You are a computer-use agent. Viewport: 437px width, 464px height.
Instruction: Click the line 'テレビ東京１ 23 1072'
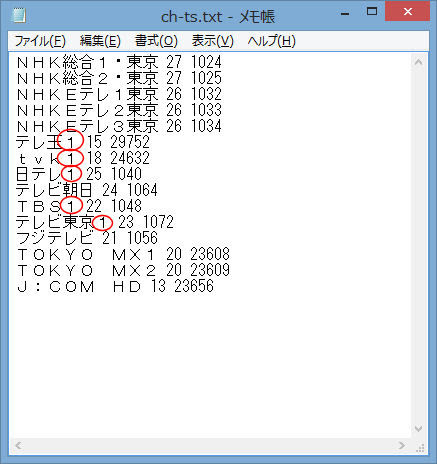(95, 222)
